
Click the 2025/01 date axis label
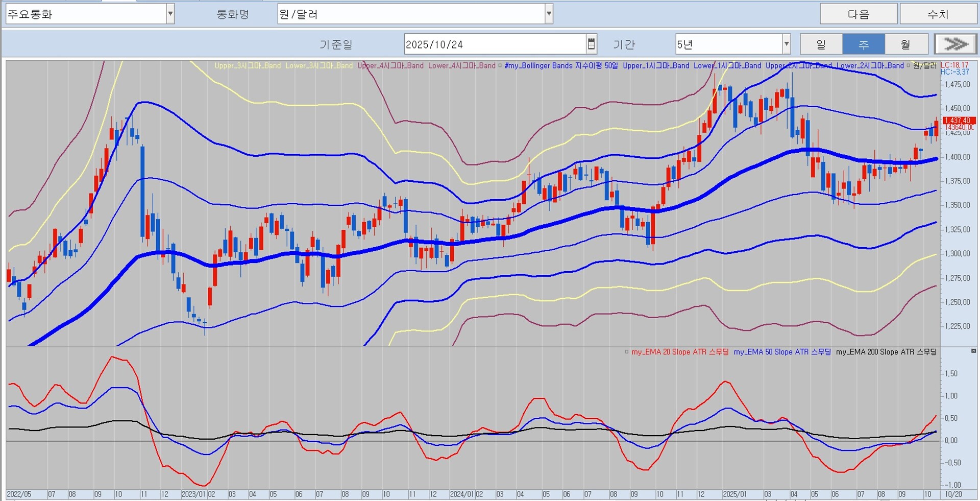735,494
